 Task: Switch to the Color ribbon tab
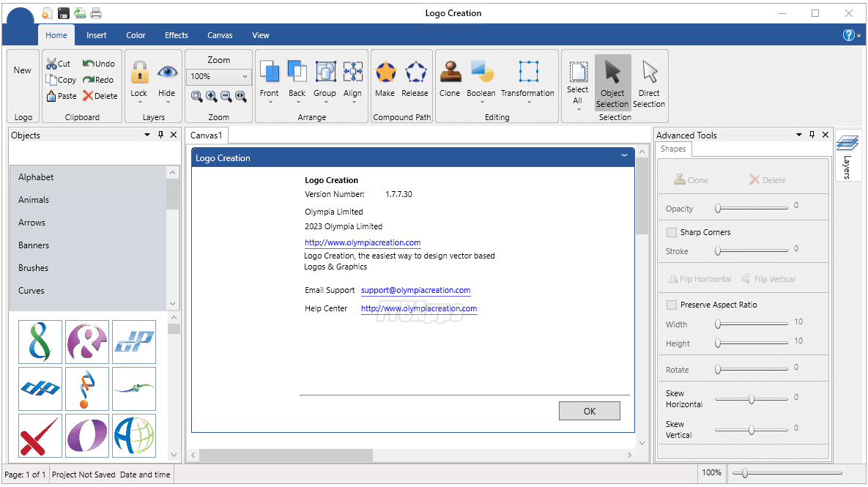tap(136, 35)
